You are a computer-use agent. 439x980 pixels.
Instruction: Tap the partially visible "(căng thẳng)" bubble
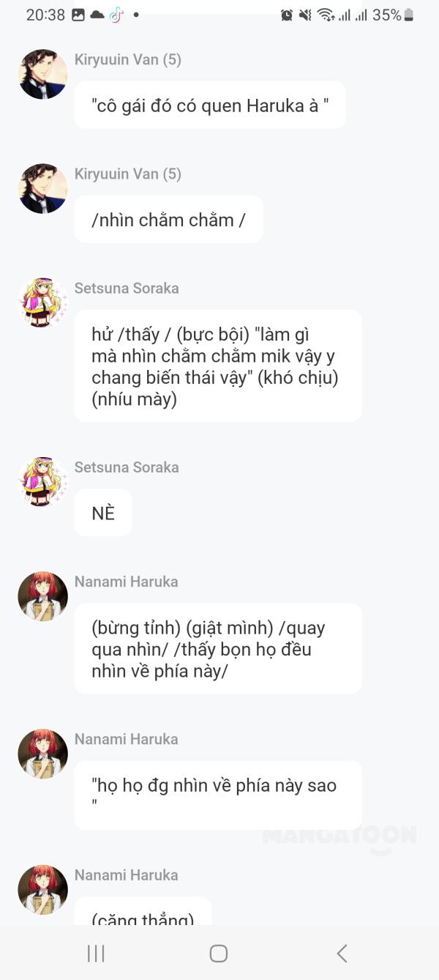click(143, 913)
